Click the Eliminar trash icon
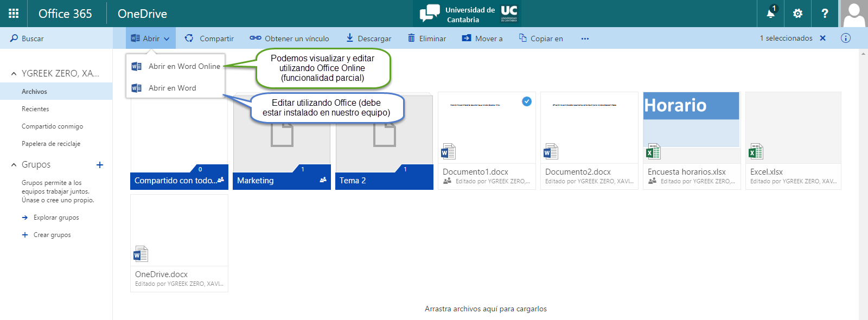The image size is (868, 320). (x=411, y=38)
